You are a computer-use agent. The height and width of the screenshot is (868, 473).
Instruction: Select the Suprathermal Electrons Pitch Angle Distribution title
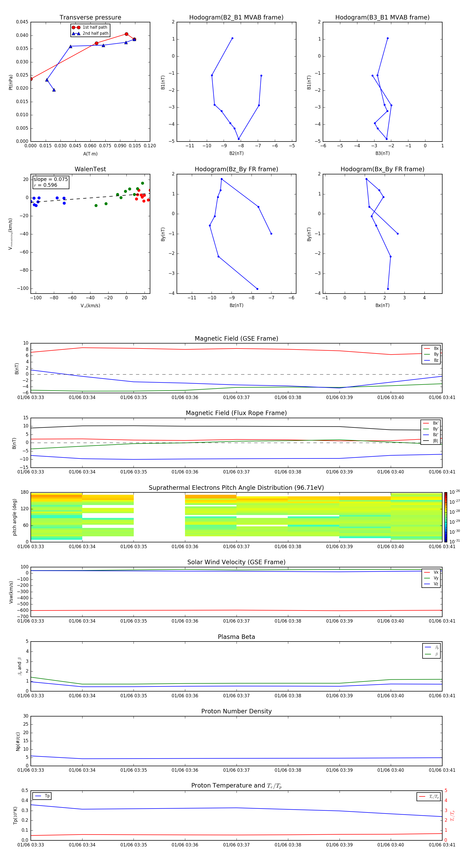pos(236,488)
